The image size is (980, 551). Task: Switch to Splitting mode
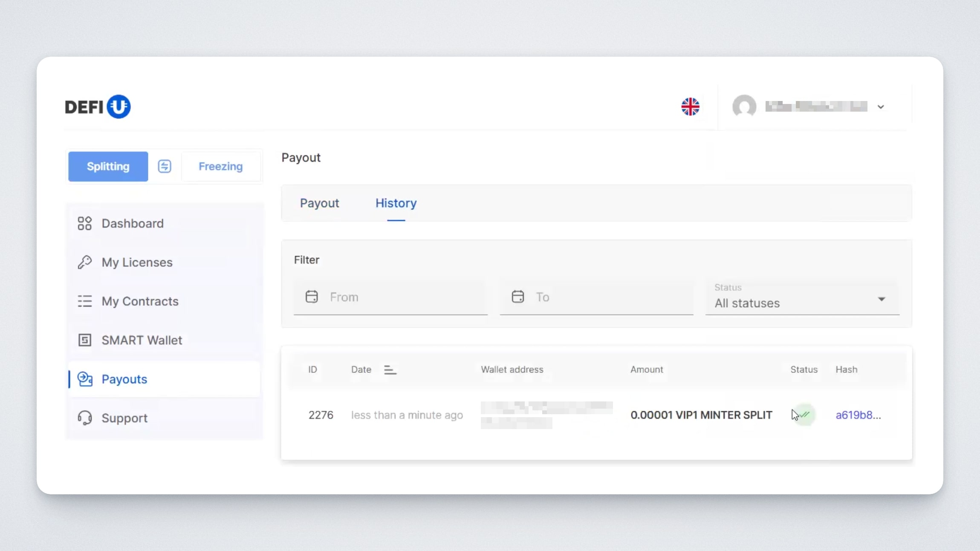point(108,166)
